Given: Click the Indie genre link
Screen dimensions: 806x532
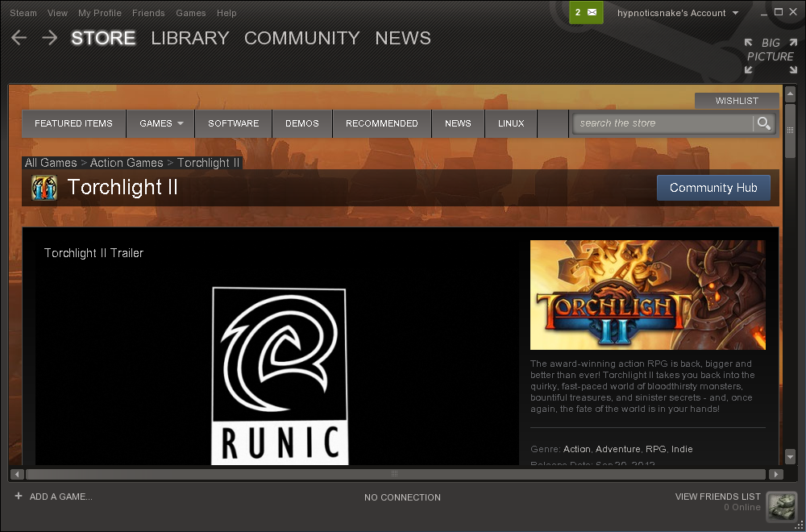Looking at the screenshot, I should pyautogui.click(x=682, y=449).
